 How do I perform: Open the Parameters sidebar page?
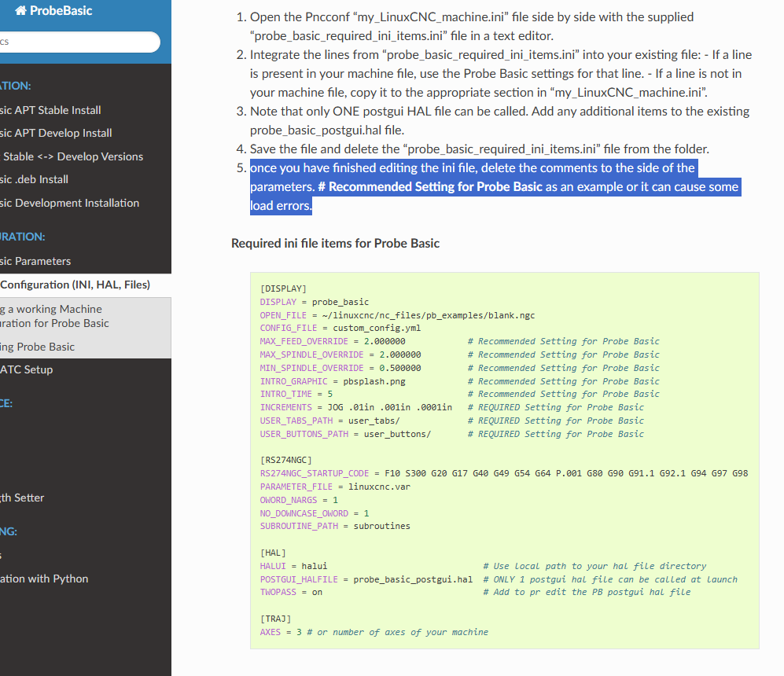coord(35,261)
